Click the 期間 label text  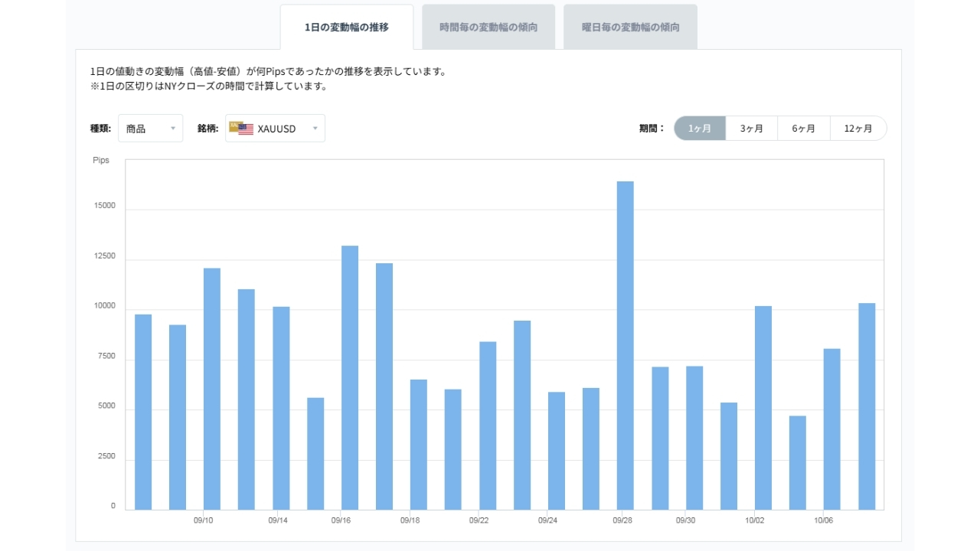coord(652,129)
